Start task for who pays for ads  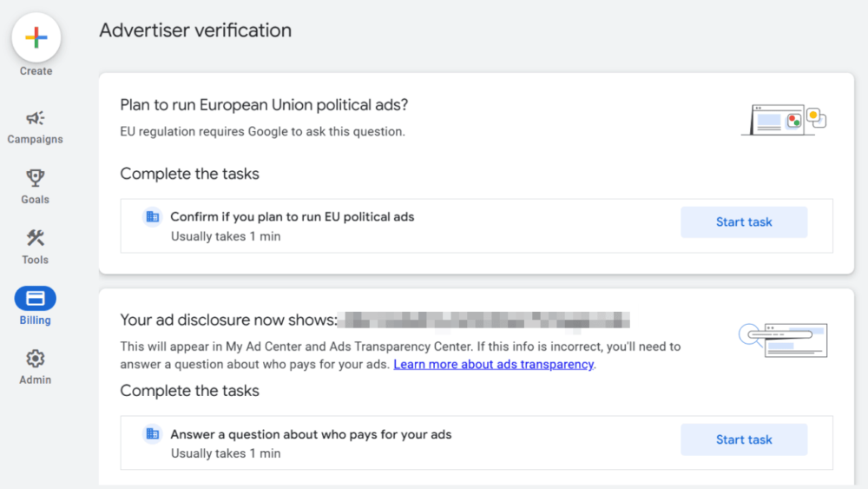tap(744, 439)
